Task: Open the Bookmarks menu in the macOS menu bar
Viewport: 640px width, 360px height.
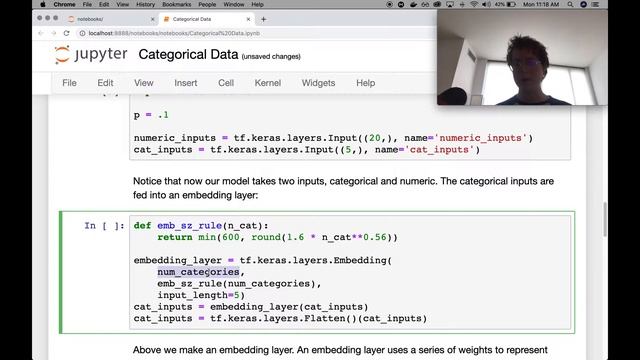Action: (176, 4)
